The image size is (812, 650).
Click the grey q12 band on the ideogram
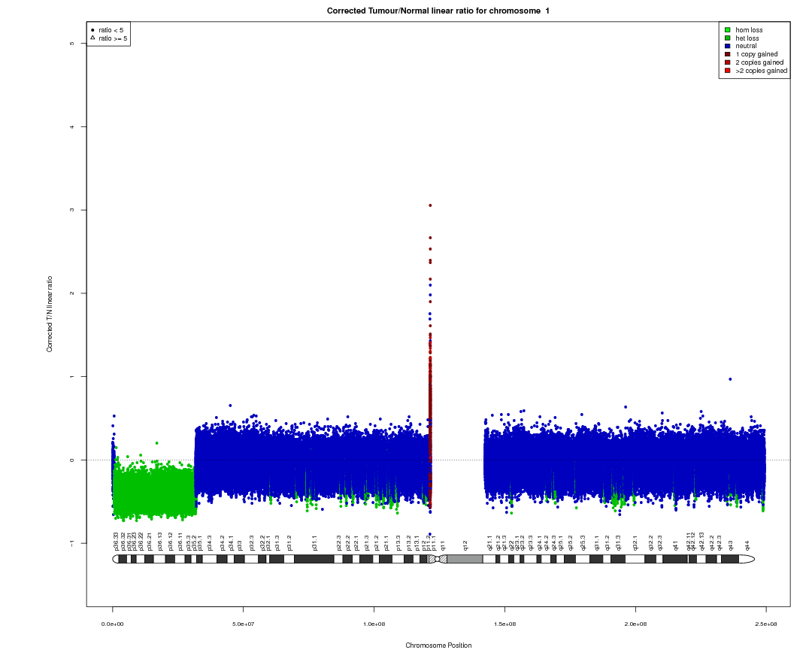[465, 559]
